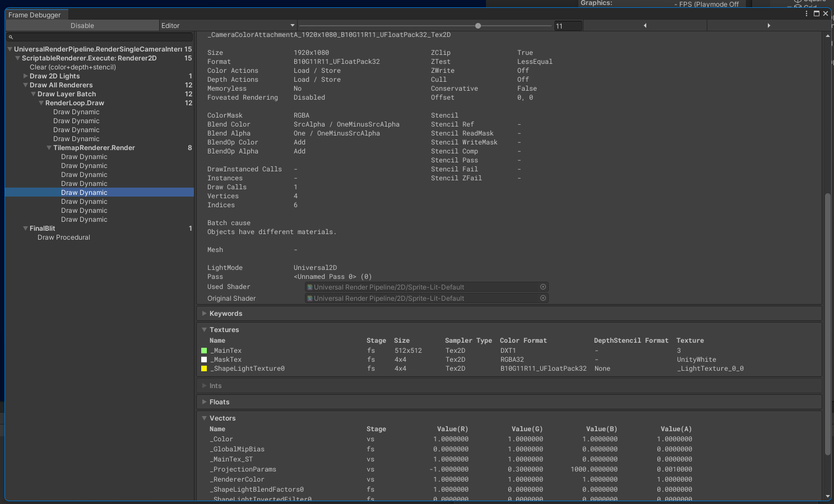Expand the Draw 2D Lights node
The image size is (834, 504).
tap(25, 76)
